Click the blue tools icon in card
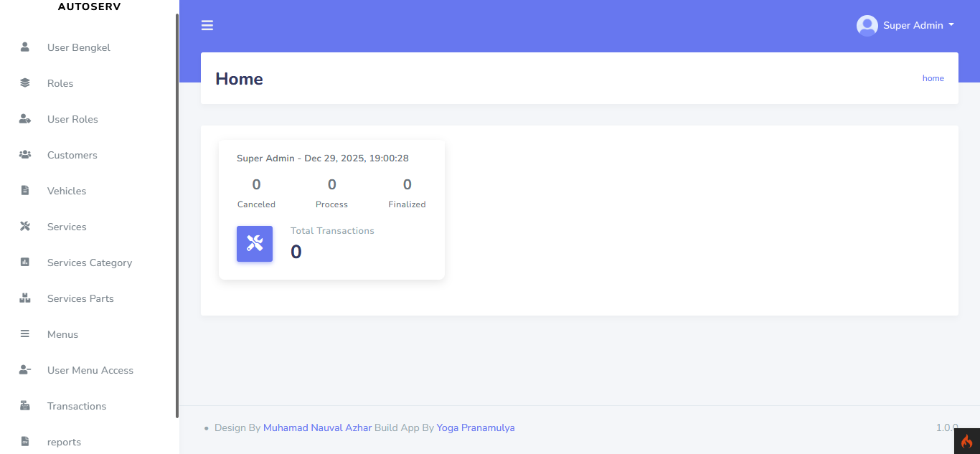Screen dimensions: 980x454 [255, 244]
